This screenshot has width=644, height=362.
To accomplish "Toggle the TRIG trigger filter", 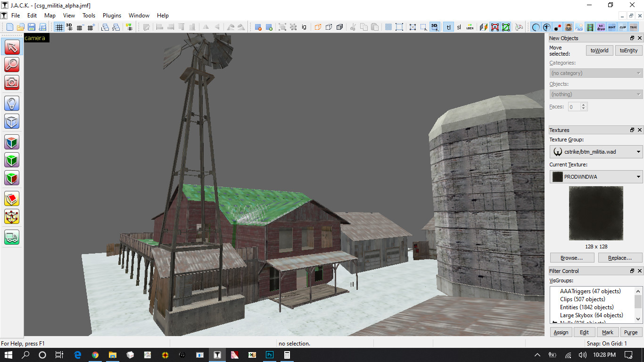I will [x=634, y=27].
